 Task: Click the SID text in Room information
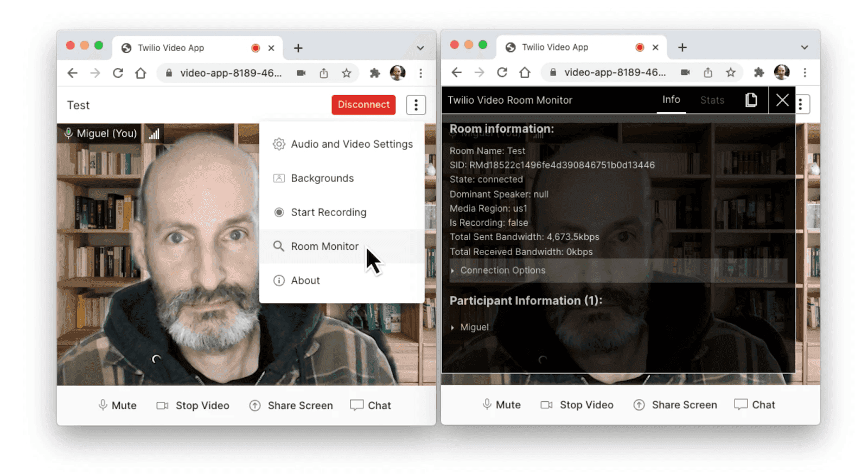tap(552, 165)
